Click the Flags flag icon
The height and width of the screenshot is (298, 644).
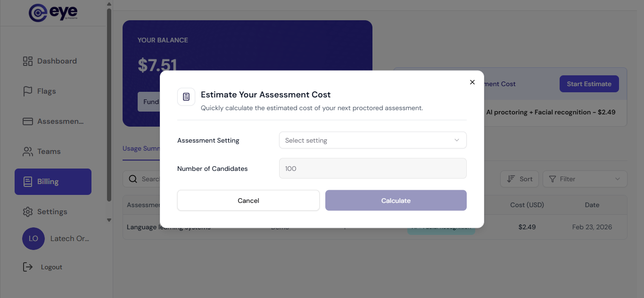[28, 91]
